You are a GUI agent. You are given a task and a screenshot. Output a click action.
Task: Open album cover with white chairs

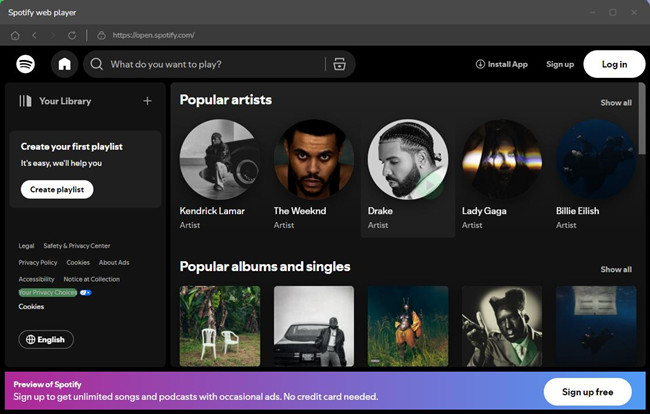[220, 326]
